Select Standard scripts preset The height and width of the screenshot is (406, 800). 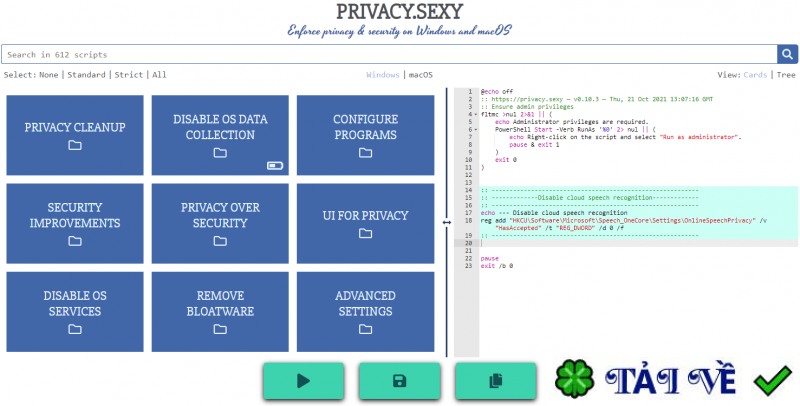pos(86,75)
